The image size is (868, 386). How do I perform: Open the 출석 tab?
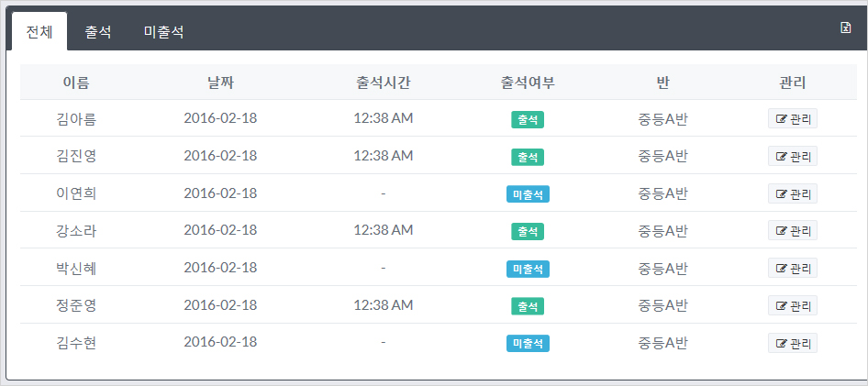98,32
